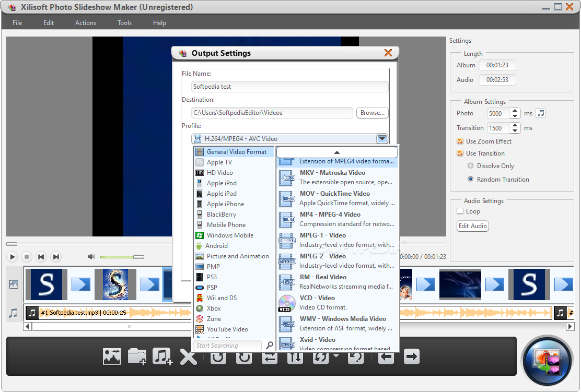Click the Edit Audio button
Viewport: 581px width, 392px height.
coord(473,226)
